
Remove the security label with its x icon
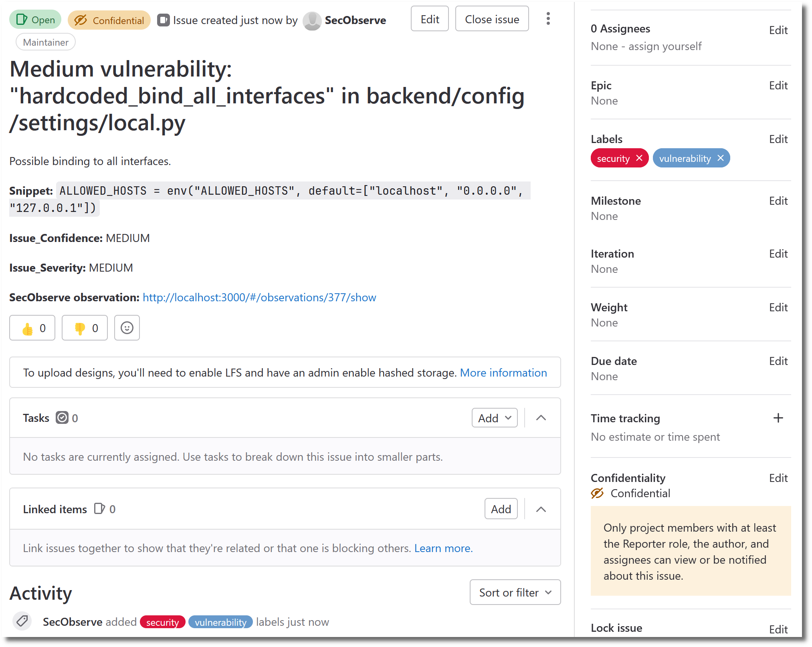pos(639,158)
